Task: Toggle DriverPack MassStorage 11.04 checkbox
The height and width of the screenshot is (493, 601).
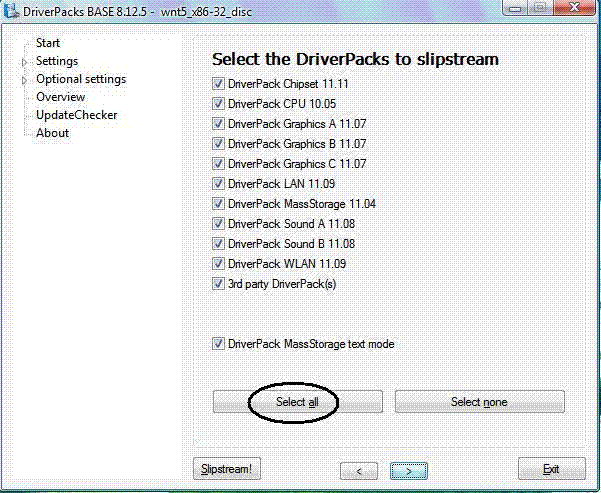Action: (218, 204)
